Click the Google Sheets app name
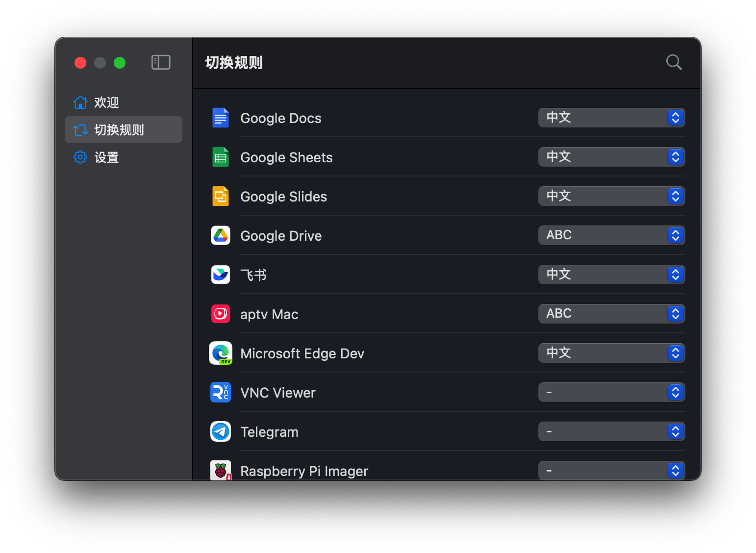Image resolution: width=756 pixels, height=553 pixels. (x=286, y=157)
